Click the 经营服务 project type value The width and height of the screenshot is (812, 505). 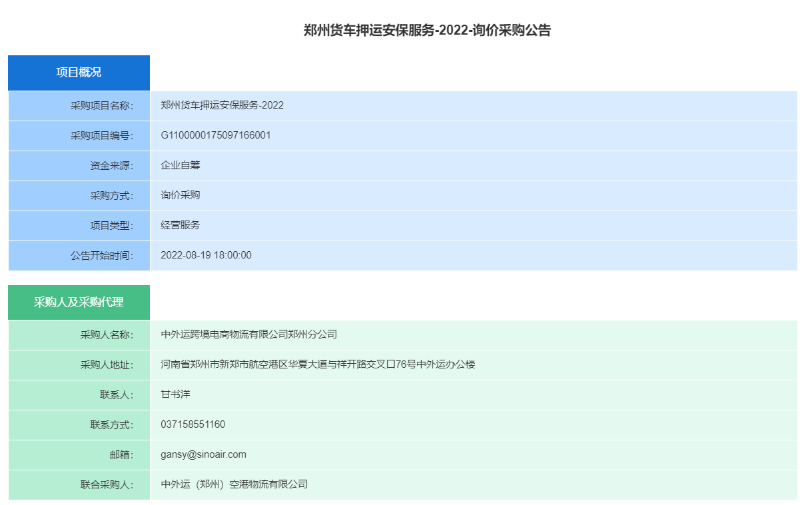(181, 225)
